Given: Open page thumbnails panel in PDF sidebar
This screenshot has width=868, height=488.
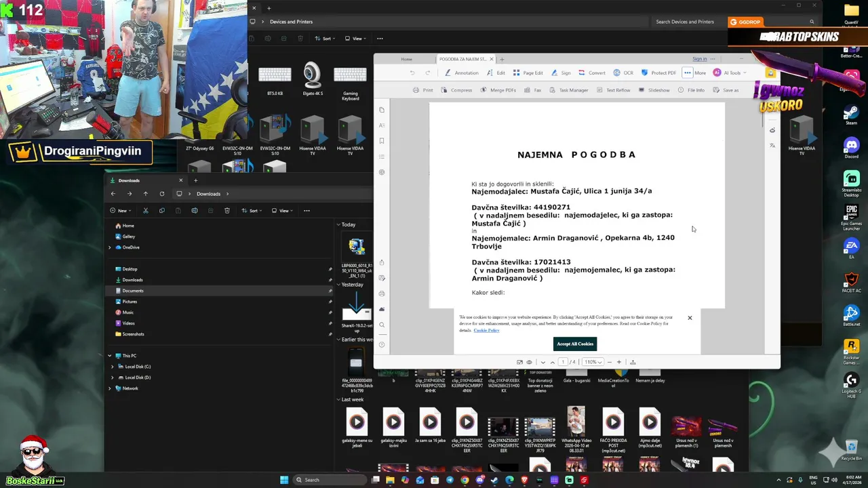Looking at the screenshot, I should (x=382, y=110).
